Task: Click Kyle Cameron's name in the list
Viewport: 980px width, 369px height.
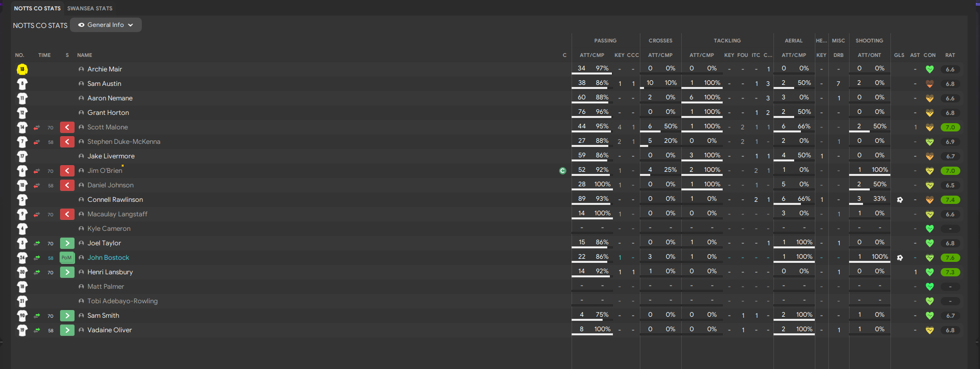Action: pos(109,228)
